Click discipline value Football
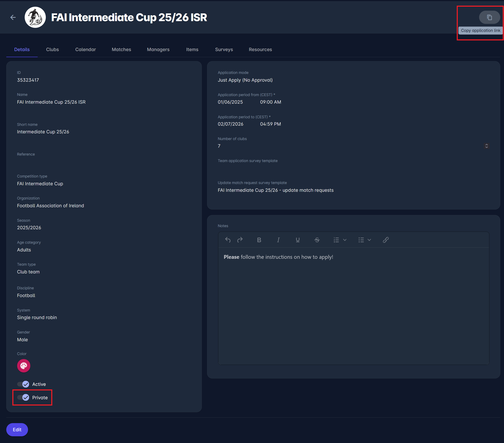 tap(26, 295)
